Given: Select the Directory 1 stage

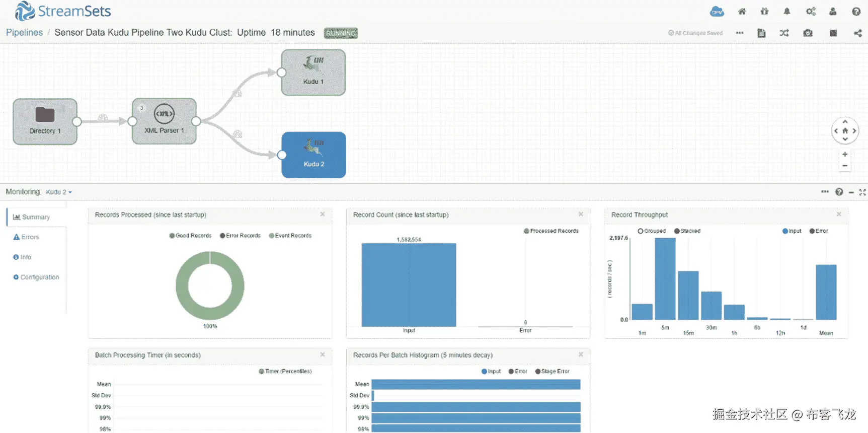Looking at the screenshot, I should (45, 121).
